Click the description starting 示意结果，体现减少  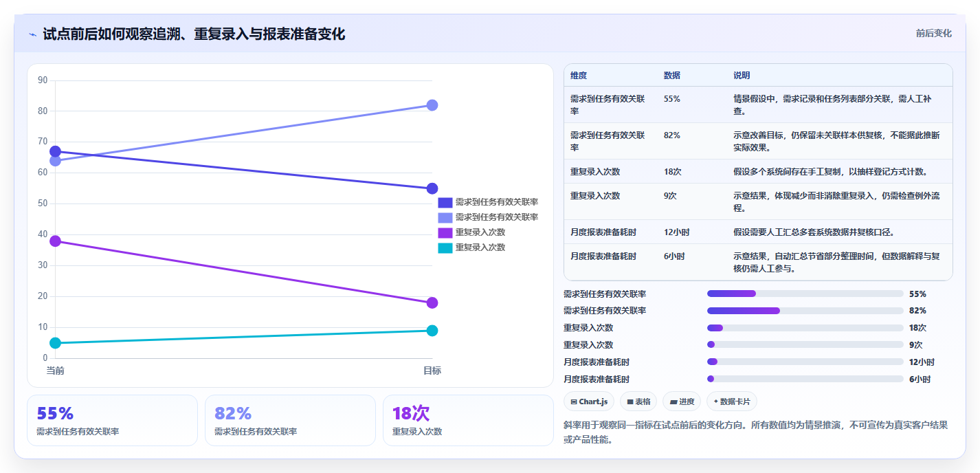[836, 201]
